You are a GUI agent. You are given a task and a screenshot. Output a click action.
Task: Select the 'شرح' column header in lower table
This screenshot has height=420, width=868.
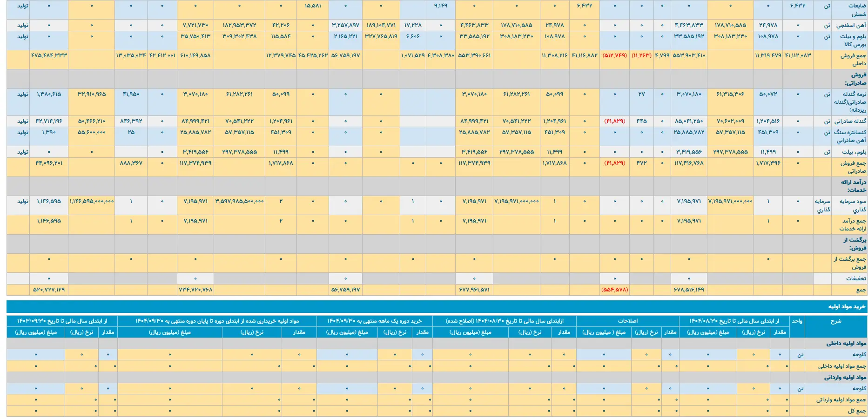coord(835,321)
